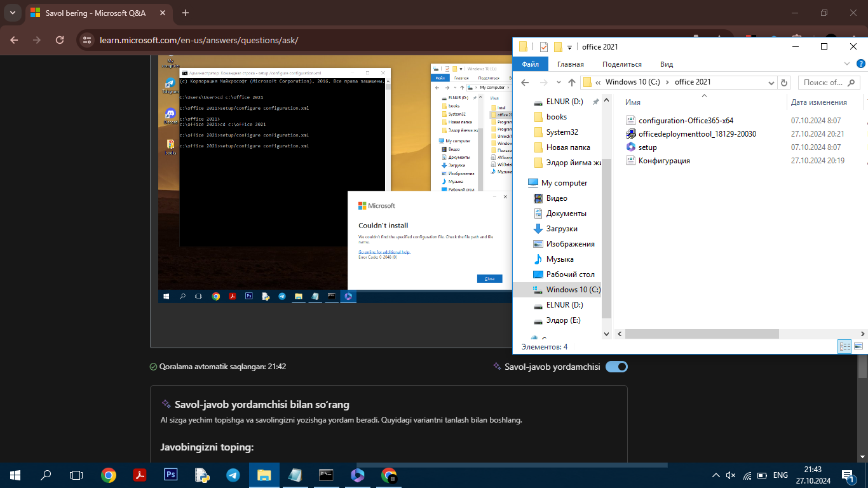Open Windows Start menu
The height and width of the screenshot is (488, 868).
point(15,475)
